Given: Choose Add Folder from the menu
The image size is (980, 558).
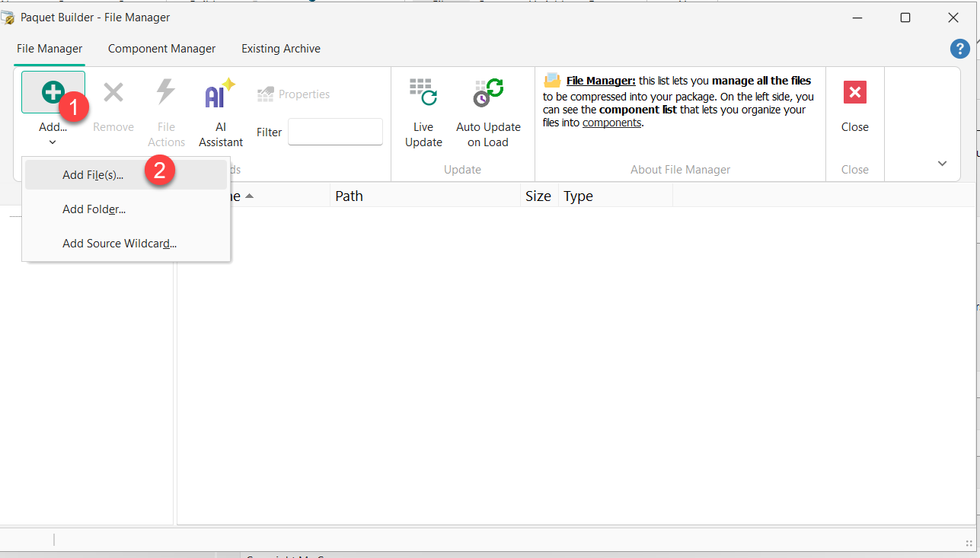Looking at the screenshot, I should click(x=94, y=209).
